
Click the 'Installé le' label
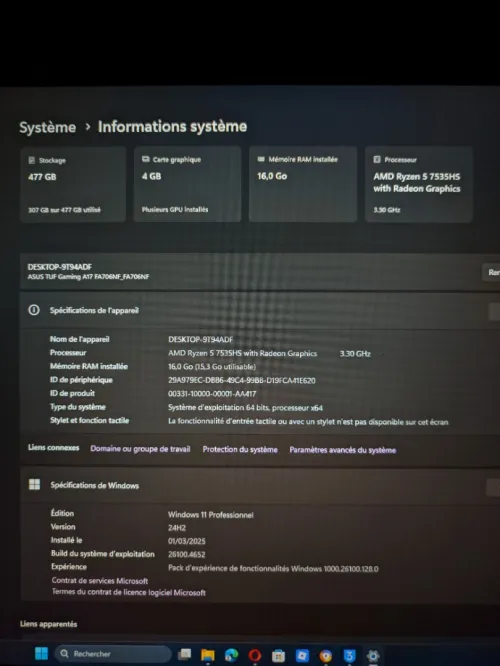click(66, 540)
